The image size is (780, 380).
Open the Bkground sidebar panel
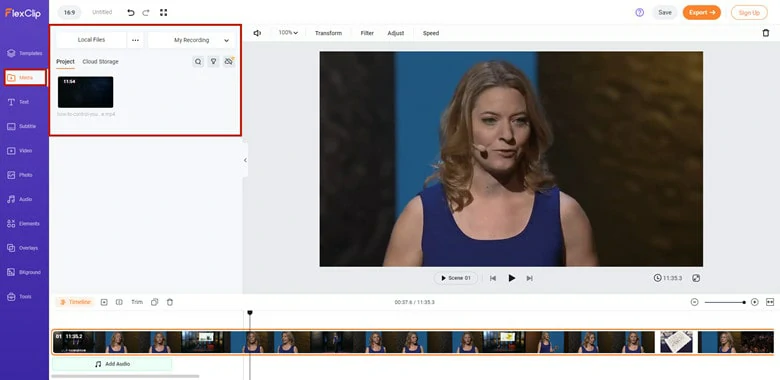(x=24, y=272)
